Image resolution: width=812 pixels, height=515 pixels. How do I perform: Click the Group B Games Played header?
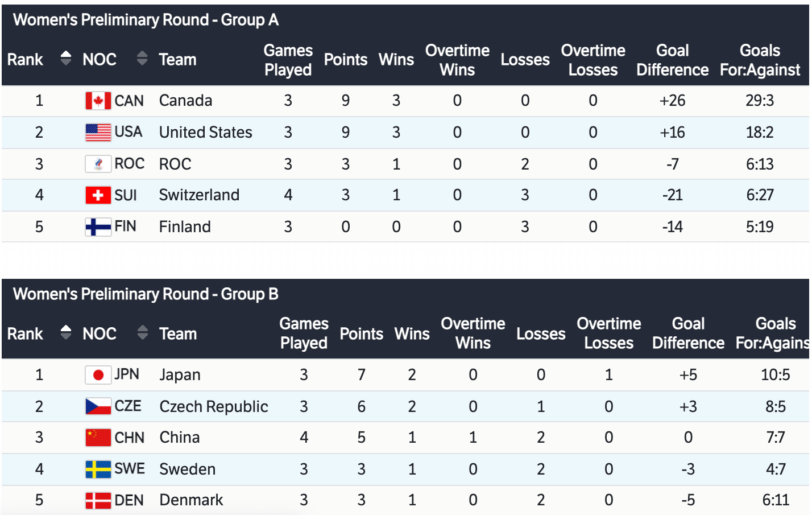[304, 333]
